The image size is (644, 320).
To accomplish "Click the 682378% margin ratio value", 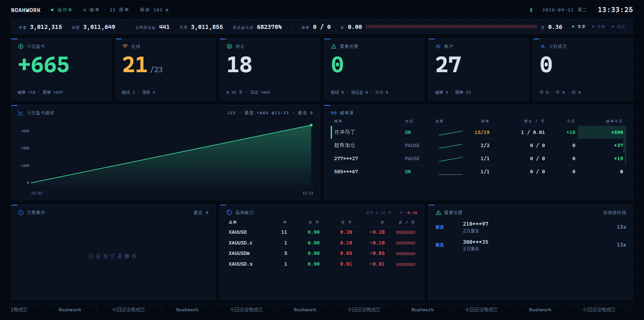I will (269, 27).
